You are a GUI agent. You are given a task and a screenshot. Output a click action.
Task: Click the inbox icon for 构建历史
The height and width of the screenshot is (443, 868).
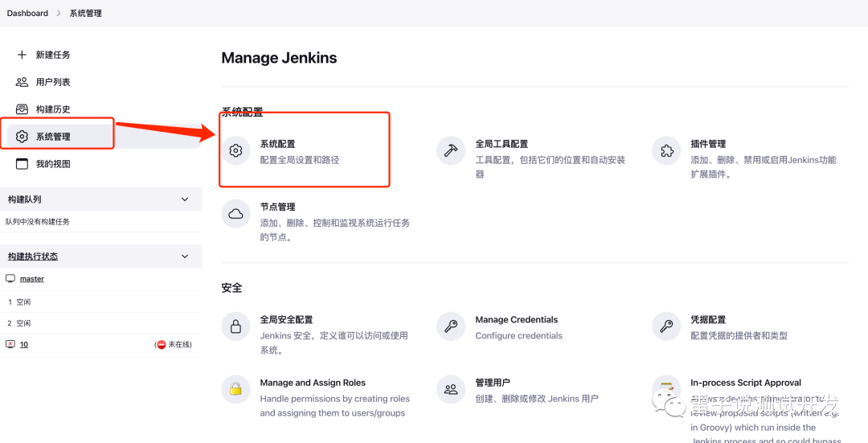(22, 109)
